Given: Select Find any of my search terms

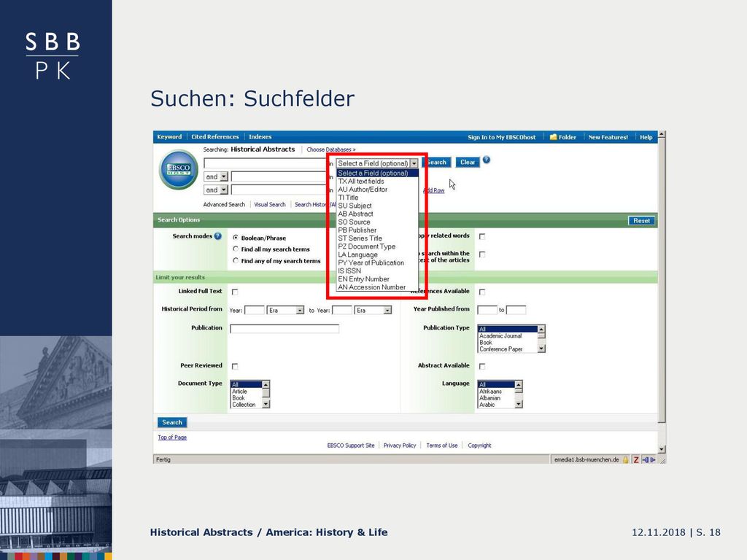Looking at the screenshot, I should pos(236,260).
